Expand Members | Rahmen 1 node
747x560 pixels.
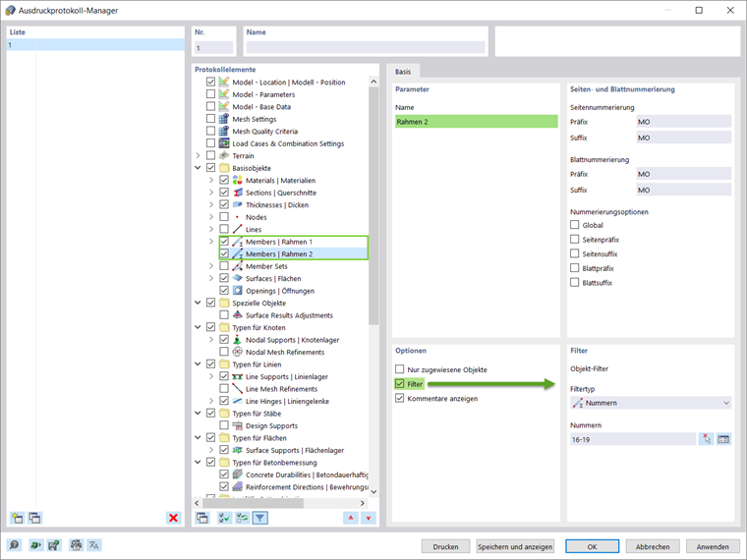tap(211, 242)
